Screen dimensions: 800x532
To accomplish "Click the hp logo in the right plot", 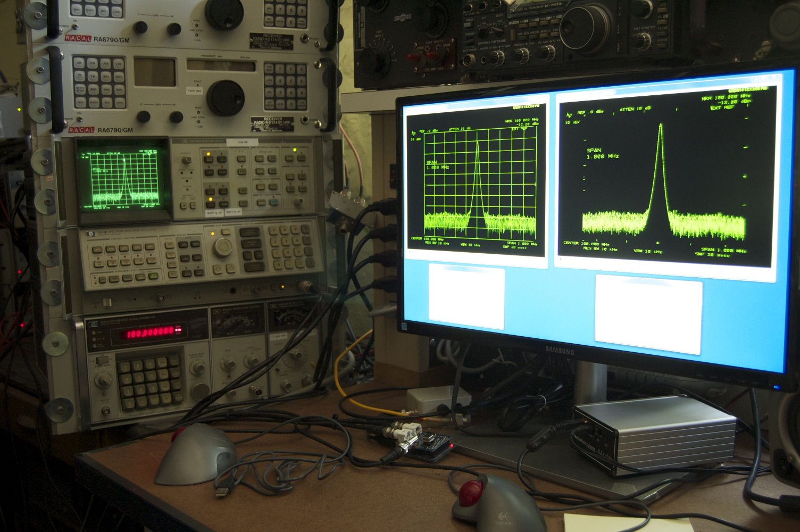I will tap(568, 114).
